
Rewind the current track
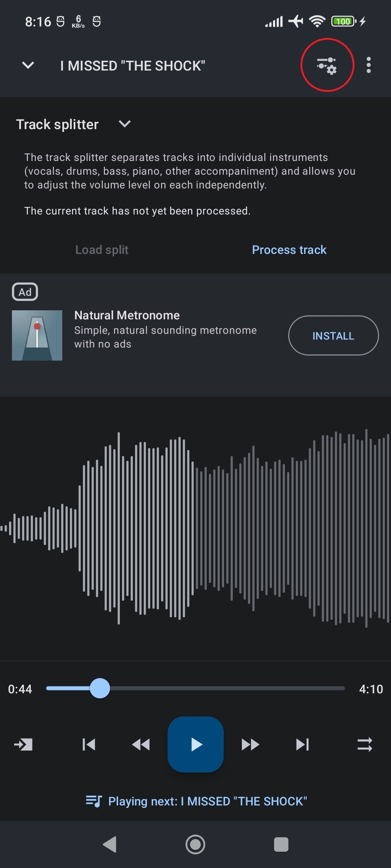141,745
